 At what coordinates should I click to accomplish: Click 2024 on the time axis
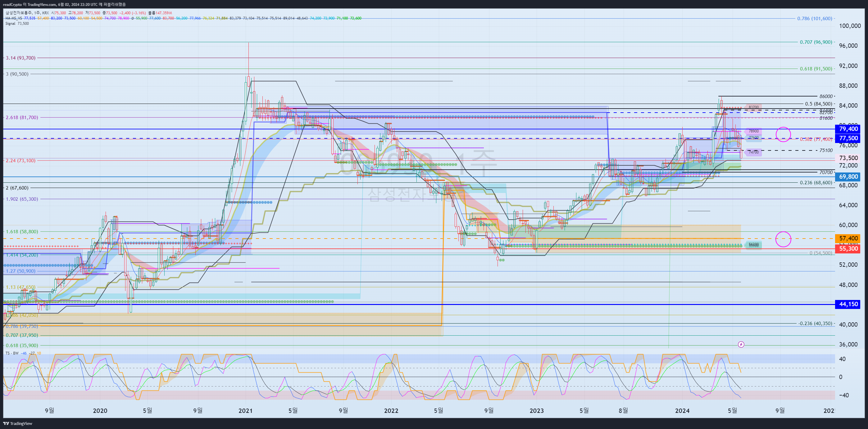(x=682, y=410)
